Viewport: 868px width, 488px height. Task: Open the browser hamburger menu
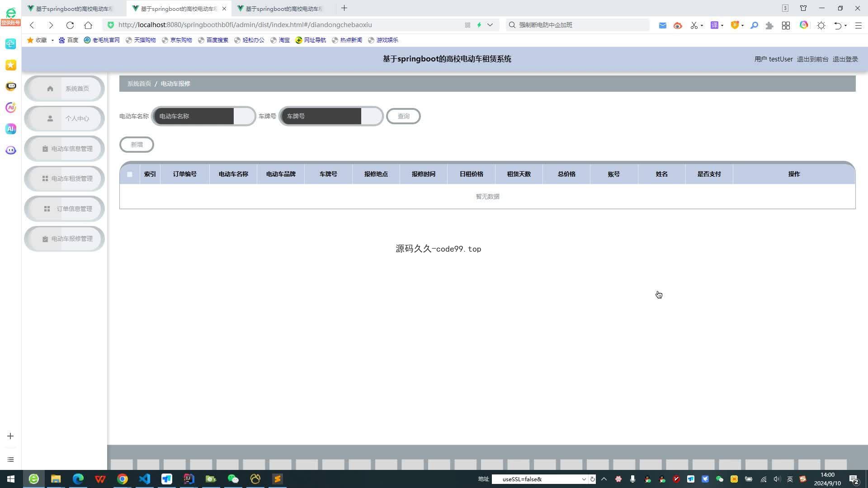coord(858,25)
